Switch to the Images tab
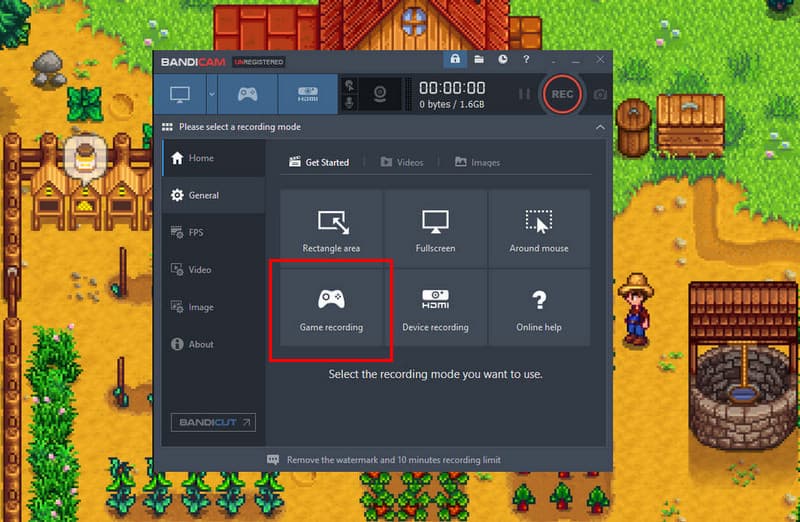This screenshot has width=800, height=522. (477, 162)
